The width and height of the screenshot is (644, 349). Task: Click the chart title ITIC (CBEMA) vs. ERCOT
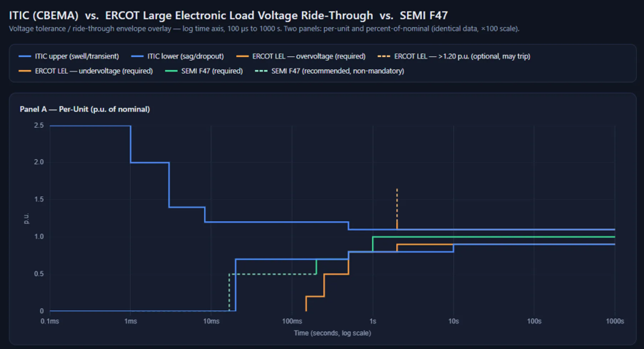tap(228, 15)
